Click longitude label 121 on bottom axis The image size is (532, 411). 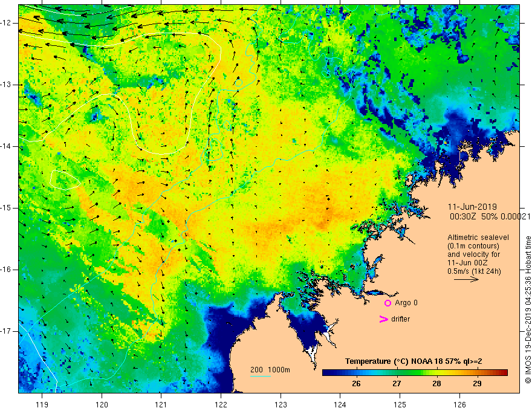pyautogui.click(x=161, y=404)
